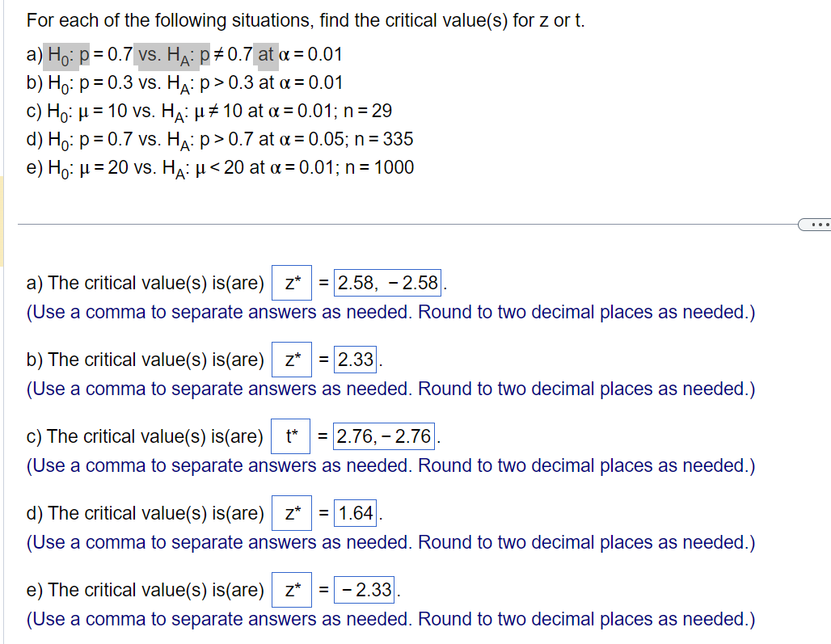Click the answer box containing 2.33
The height and width of the screenshot is (644, 831).
click(x=353, y=359)
